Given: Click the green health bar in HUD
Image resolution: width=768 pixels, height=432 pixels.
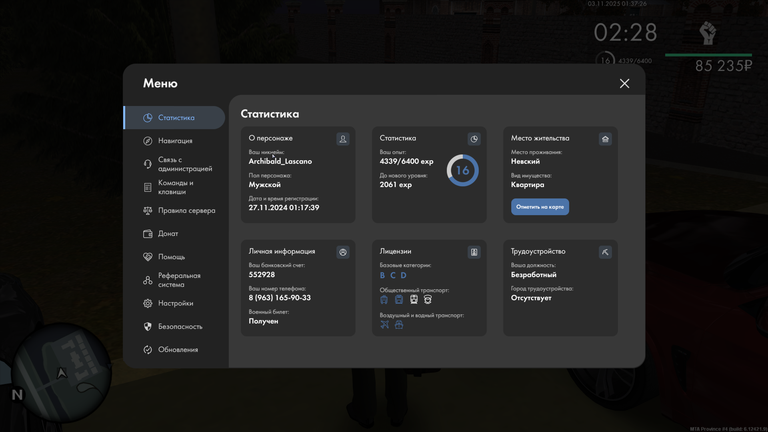Looking at the screenshot, I should [708, 55].
